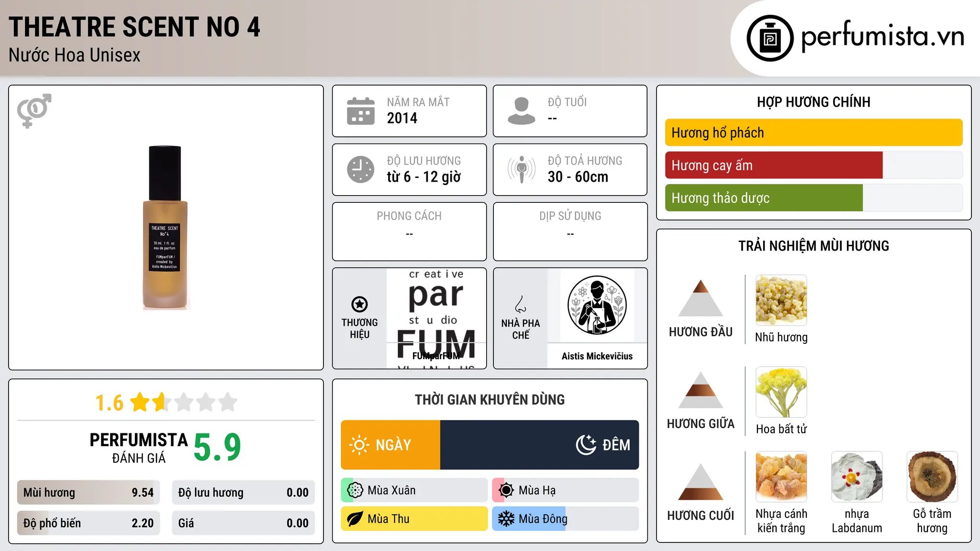
Task: Click the Giá 0.00 score bar
Action: coord(243,523)
